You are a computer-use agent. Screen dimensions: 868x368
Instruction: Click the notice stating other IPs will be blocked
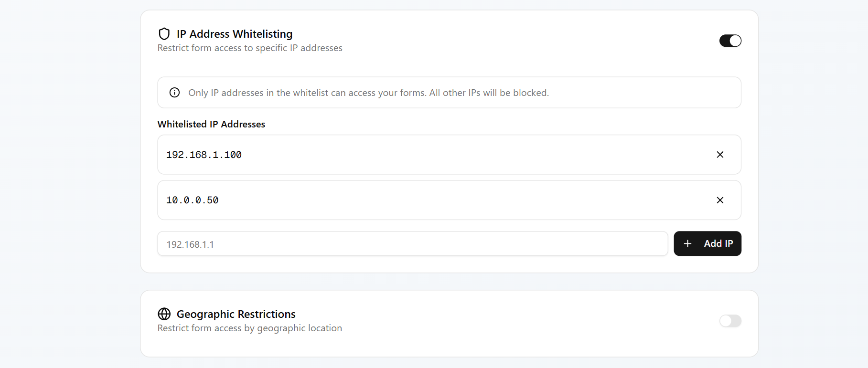pyautogui.click(x=368, y=92)
